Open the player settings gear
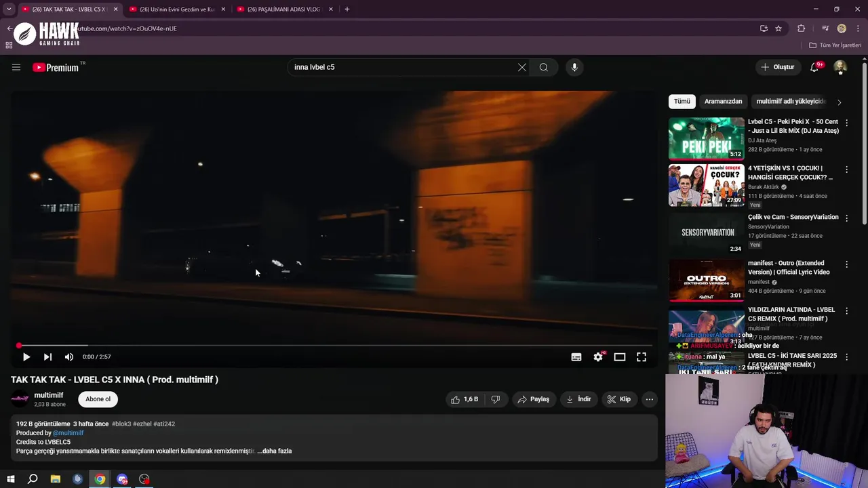 [598, 357]
